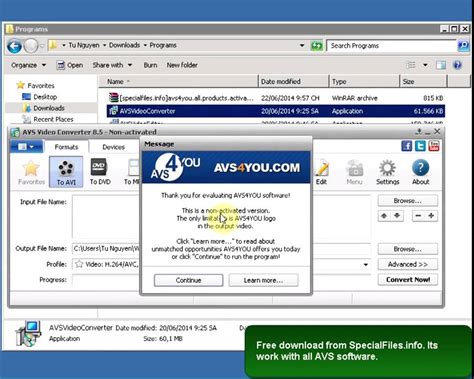This screenshot has width=474, height=379.
Task: Open the Menu icon in AVS toolbar
Action: coord(354,172)
